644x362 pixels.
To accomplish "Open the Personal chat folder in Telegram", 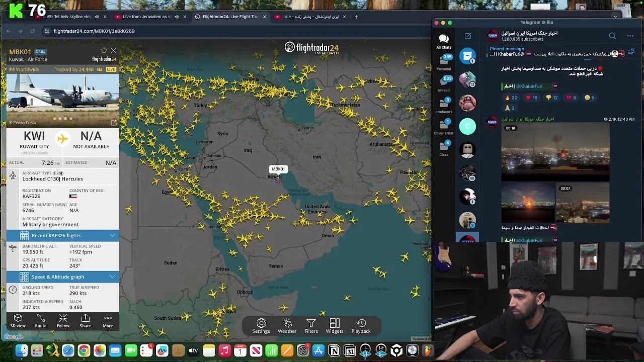I will 444,62.
